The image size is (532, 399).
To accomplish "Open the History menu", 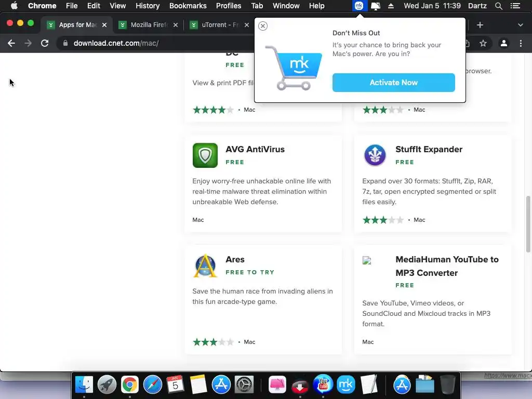I will pyautogui.click(x=148, y=6).
